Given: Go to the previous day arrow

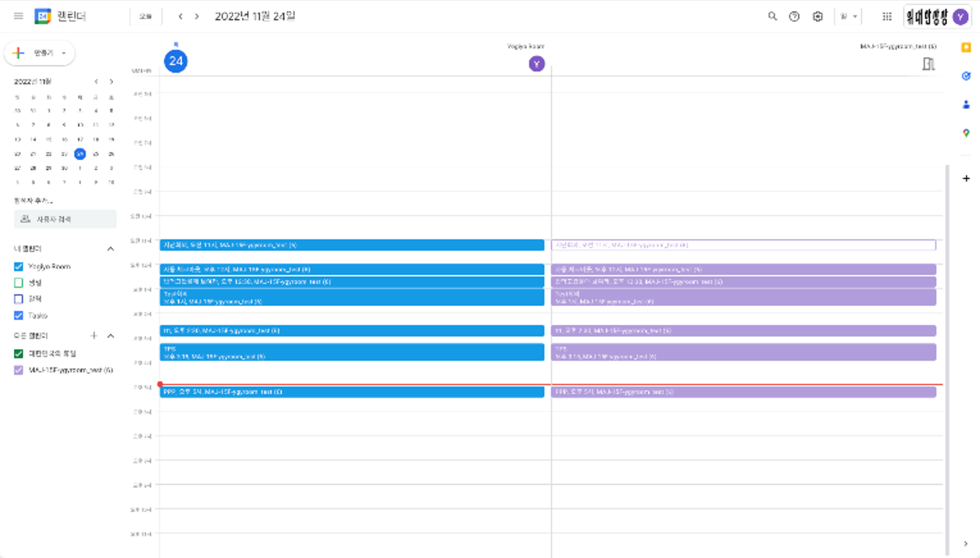Looking at the screenshot, I should (x=180, y=16).
